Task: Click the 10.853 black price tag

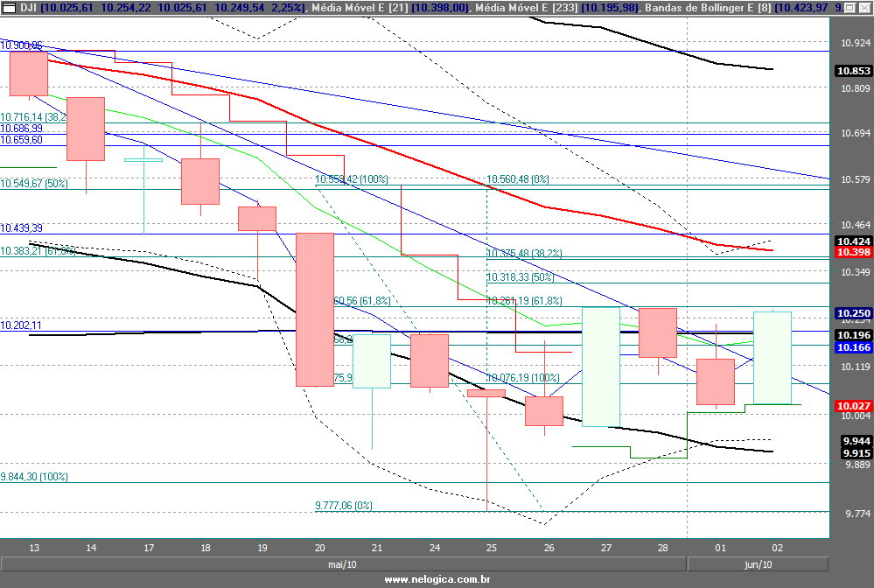Action: (853, 71)
